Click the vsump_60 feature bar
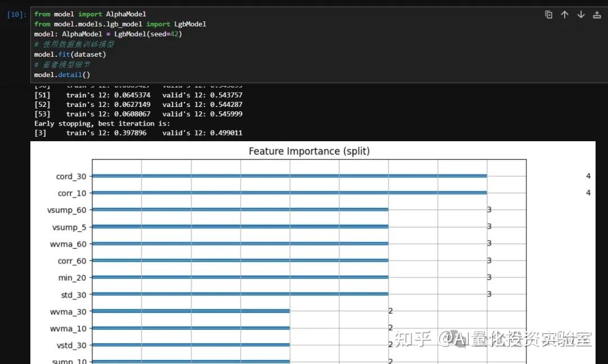The width and height of the screenshot is (608, 364). tap(240, 210)
